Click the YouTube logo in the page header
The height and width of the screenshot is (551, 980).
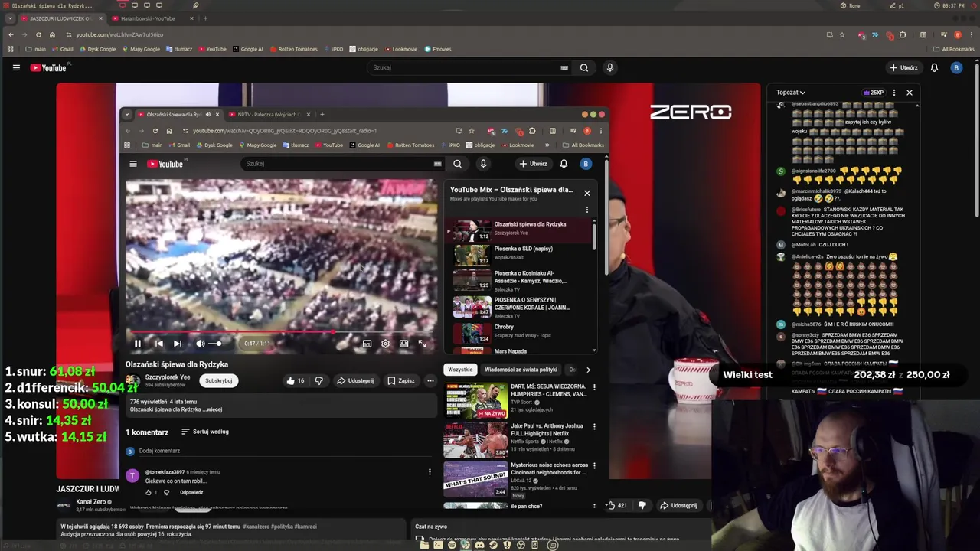[50, 67]
